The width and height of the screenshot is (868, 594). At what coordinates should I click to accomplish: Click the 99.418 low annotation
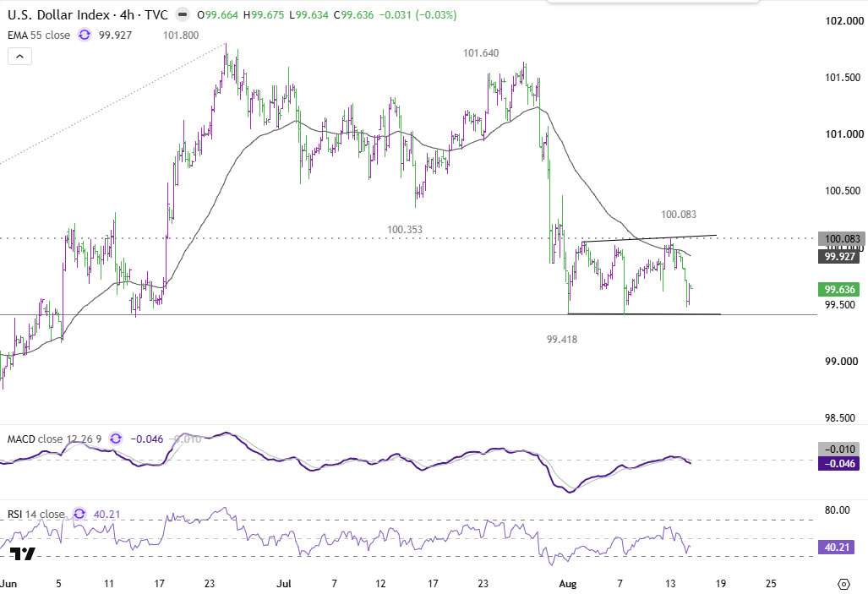coord(562,340)
